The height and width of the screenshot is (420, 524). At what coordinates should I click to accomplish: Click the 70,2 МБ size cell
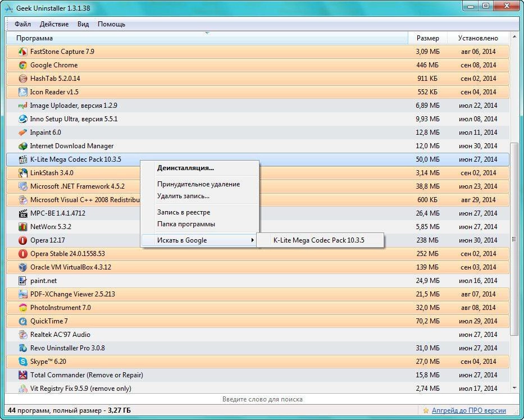pyautogui.click(x=427, y=321)
